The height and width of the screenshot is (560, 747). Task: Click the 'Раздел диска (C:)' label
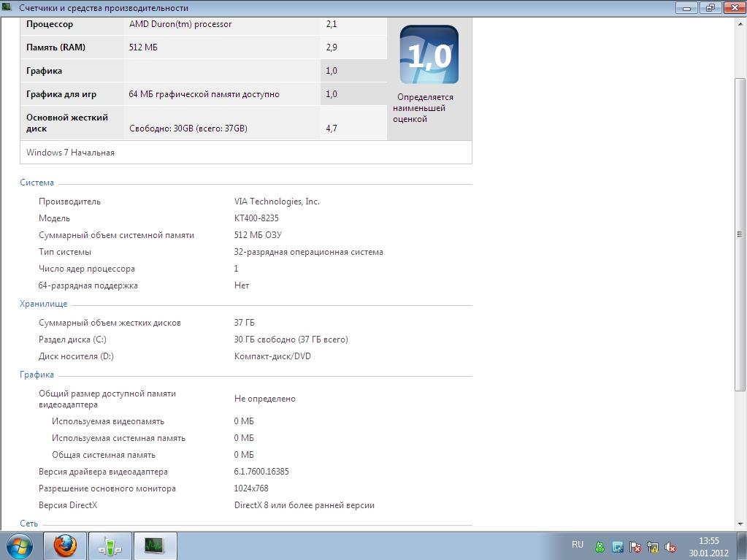point(72,339)
